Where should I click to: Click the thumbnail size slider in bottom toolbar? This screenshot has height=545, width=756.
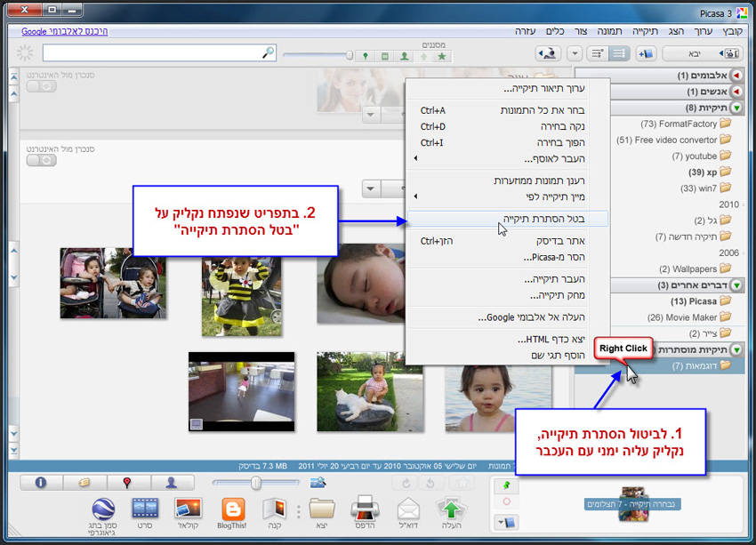tap(256, 483)
